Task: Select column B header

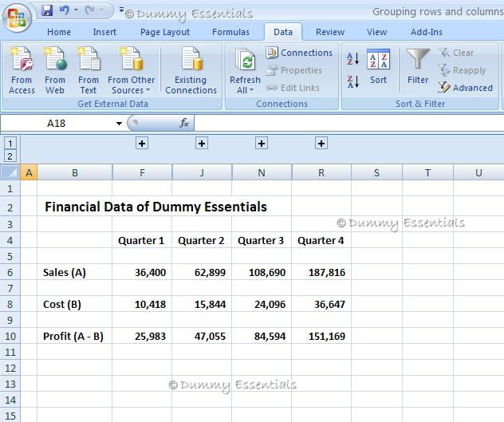Action: coord(75,173)
